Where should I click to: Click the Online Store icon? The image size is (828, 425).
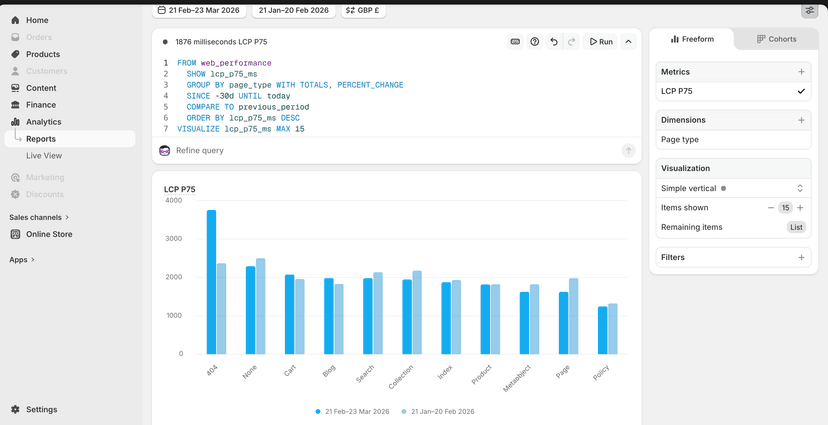pos(15,234)
